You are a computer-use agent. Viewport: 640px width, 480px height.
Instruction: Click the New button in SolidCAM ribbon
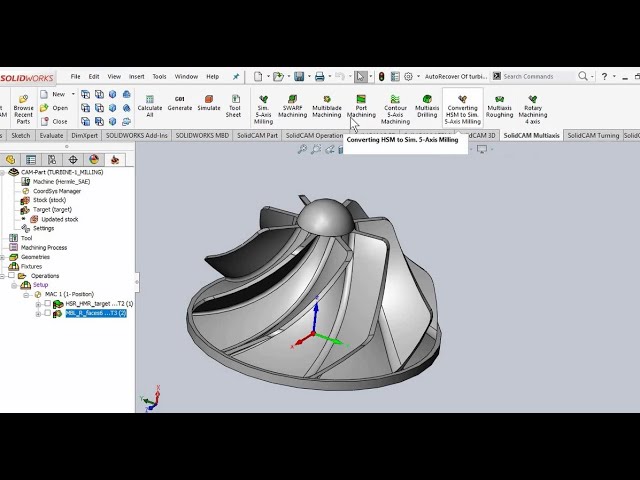click(x=53, y=94)
